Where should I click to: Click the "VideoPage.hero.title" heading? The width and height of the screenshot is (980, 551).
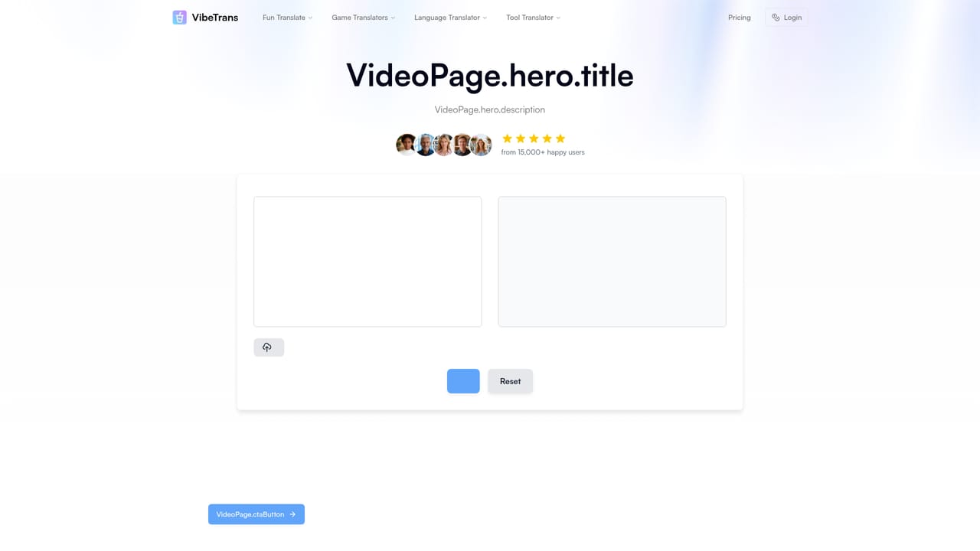pos(490,76)
